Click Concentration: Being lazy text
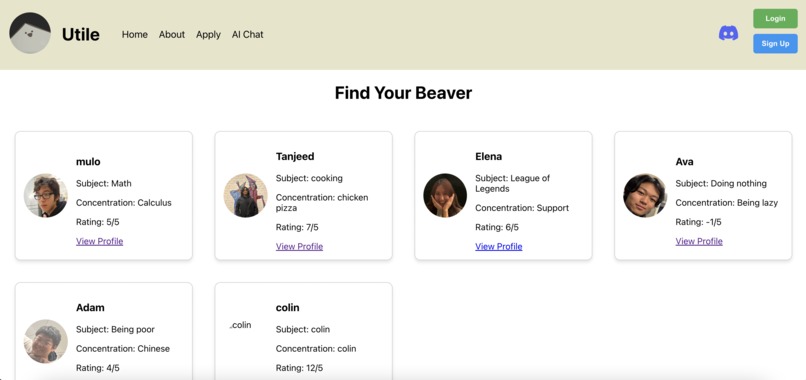This screenshot has width=806, height=380. tap(726, 203)
